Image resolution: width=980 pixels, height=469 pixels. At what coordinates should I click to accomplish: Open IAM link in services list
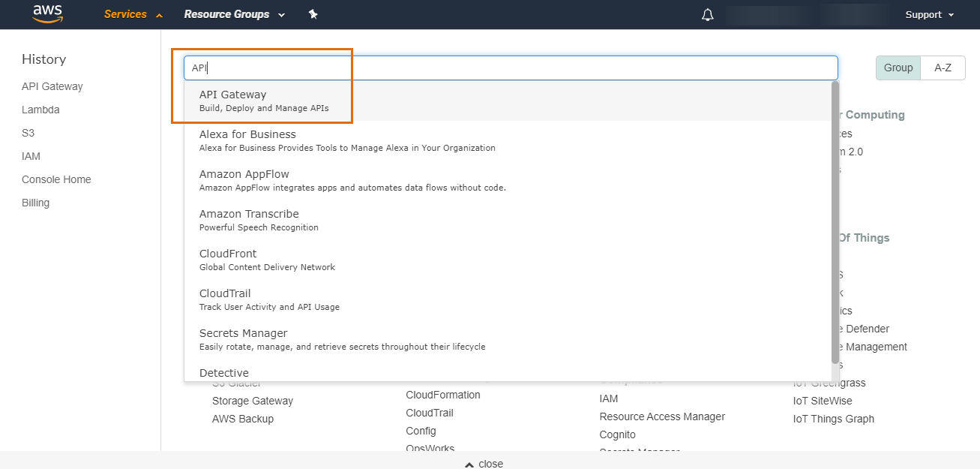[x=609, y=398]
